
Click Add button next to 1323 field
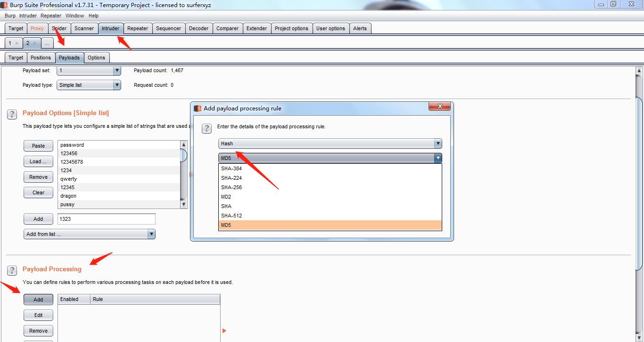pyautogui.click(x=38, y=219)
